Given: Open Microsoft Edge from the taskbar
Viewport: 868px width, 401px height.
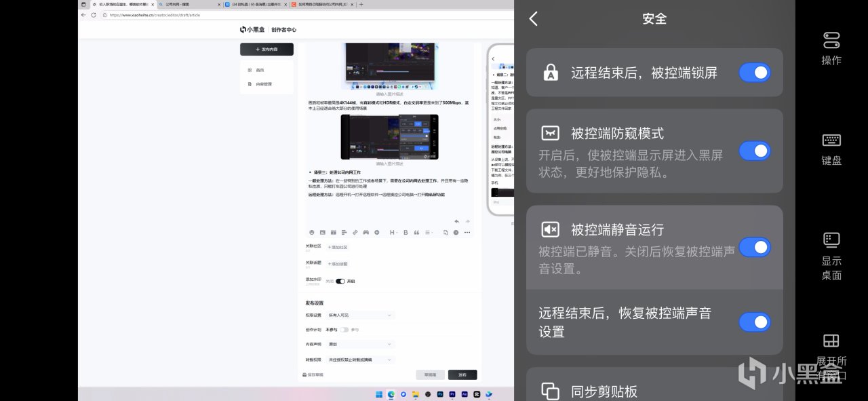Looking at the screenshot, I should point(391,394).
